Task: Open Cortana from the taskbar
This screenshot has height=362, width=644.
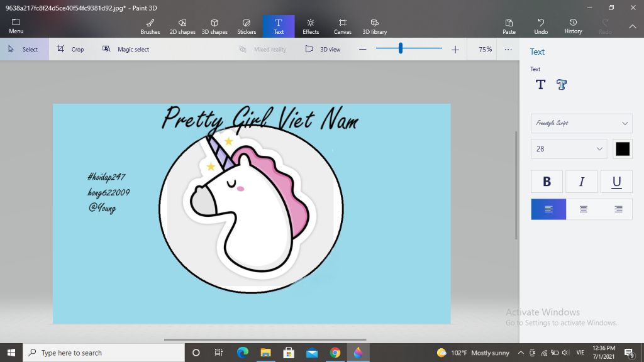Action: [196, 353]
